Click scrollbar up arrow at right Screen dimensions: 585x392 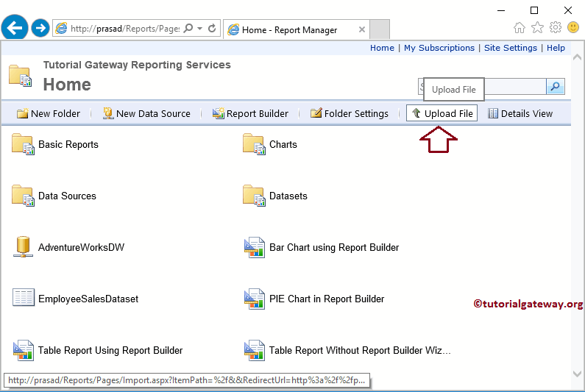577,57
